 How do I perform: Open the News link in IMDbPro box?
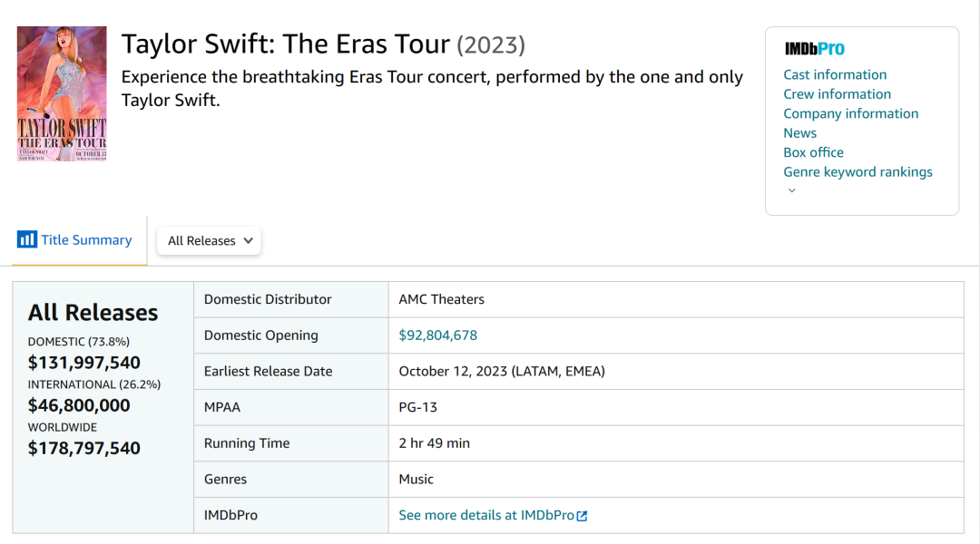[x=799, y=133]
